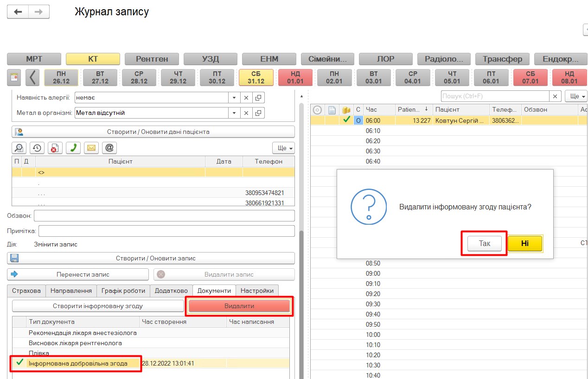Click the patient search magnifier icon

pos(19,148)
